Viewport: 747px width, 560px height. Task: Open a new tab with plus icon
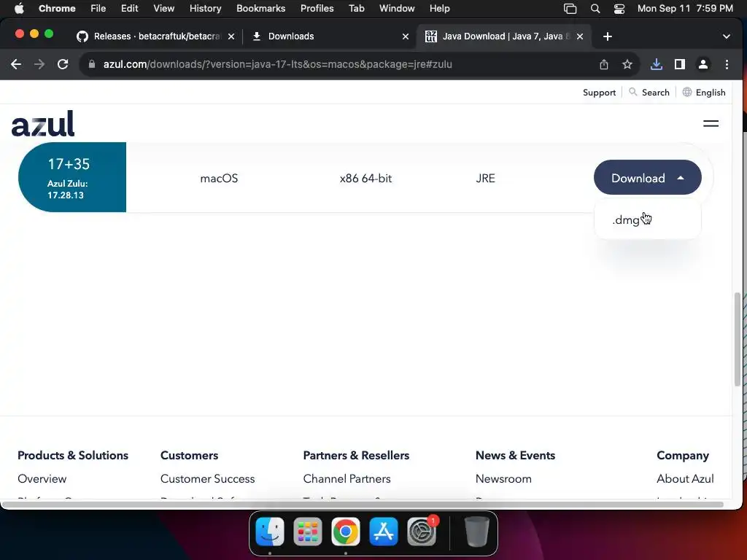pyautogui.click(x=608, y=36)
